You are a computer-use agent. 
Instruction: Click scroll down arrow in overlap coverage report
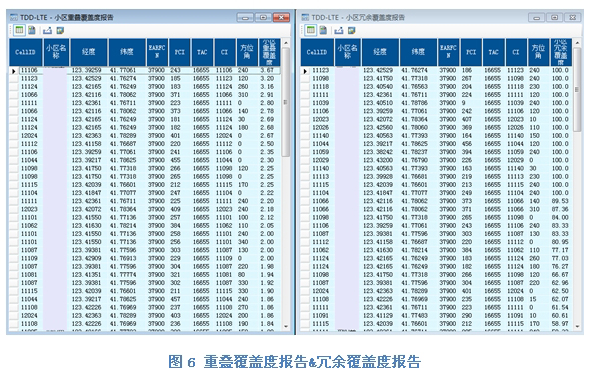(286, 326)
